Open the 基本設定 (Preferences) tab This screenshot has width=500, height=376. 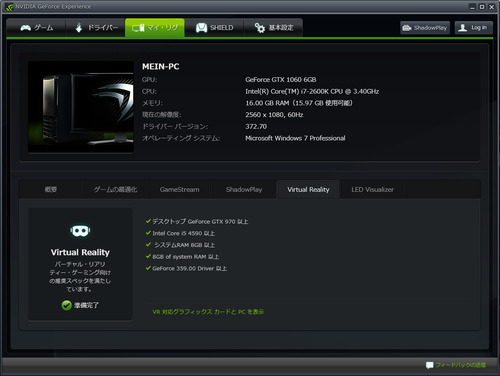[x=273, y=28]
